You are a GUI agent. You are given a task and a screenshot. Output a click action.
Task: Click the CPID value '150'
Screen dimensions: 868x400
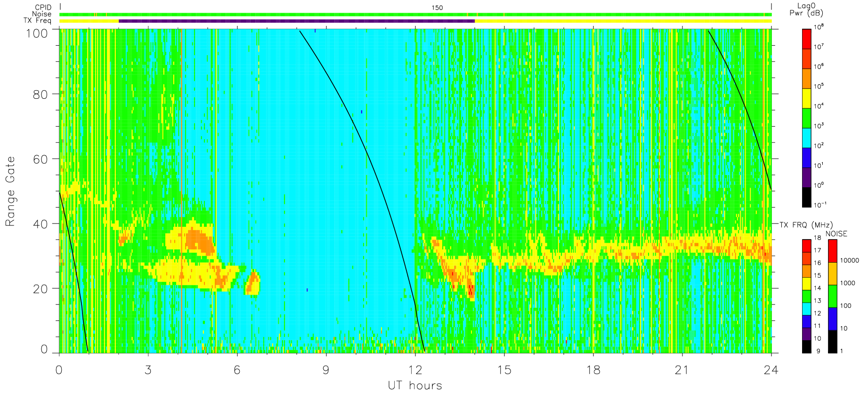pyautogui.click(x=437, y=8)
